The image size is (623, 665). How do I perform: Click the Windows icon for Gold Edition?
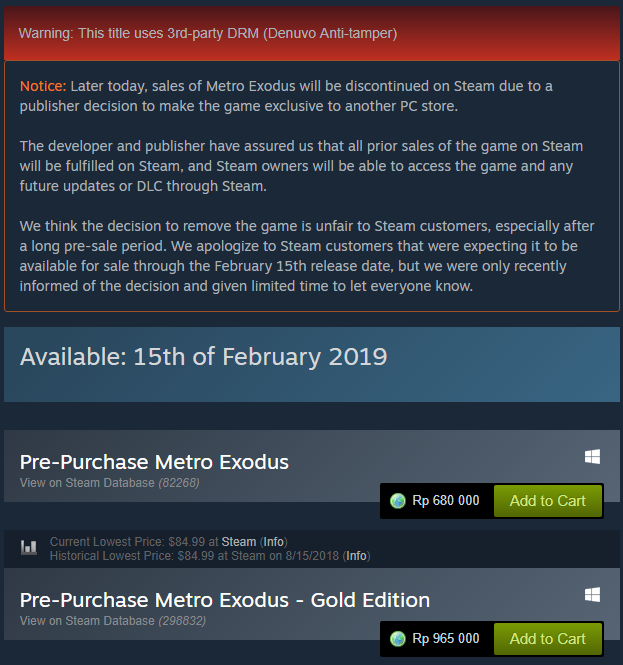click(593, 595)
